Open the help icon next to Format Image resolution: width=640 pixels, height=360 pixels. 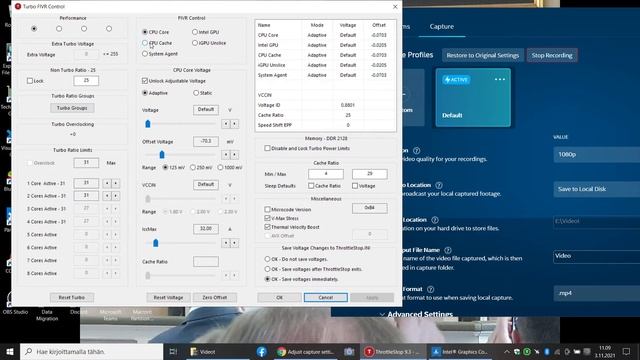(x=430, y=289)
